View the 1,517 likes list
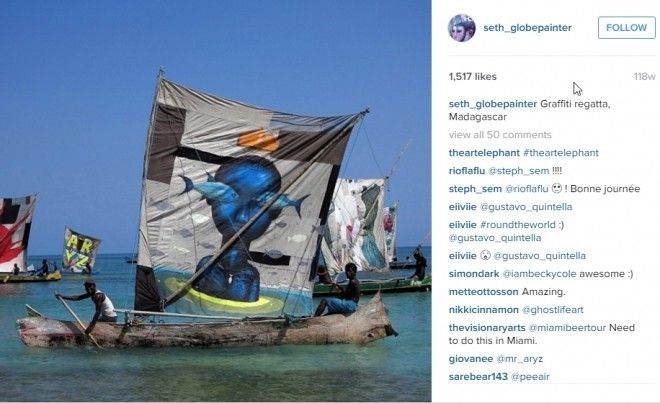660x403 pixels. tap(473, 77)
